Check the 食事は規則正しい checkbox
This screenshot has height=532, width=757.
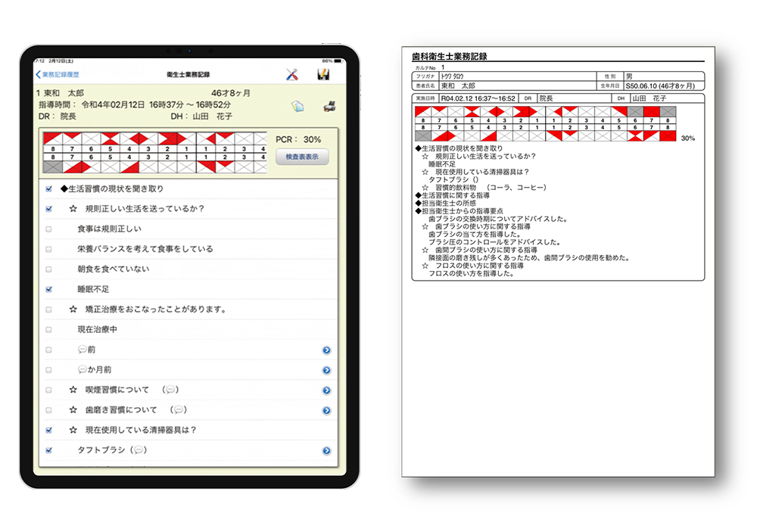(49, 229)
